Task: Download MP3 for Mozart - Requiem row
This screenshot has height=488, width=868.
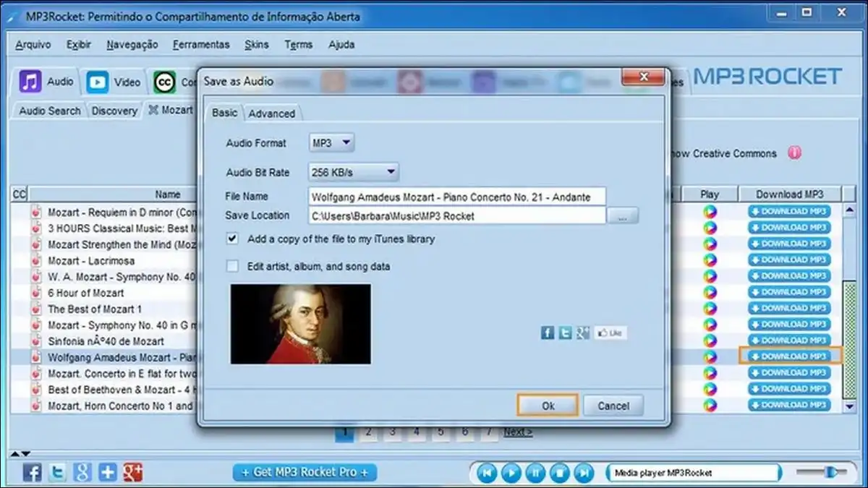Action: [x=790, y=212]
